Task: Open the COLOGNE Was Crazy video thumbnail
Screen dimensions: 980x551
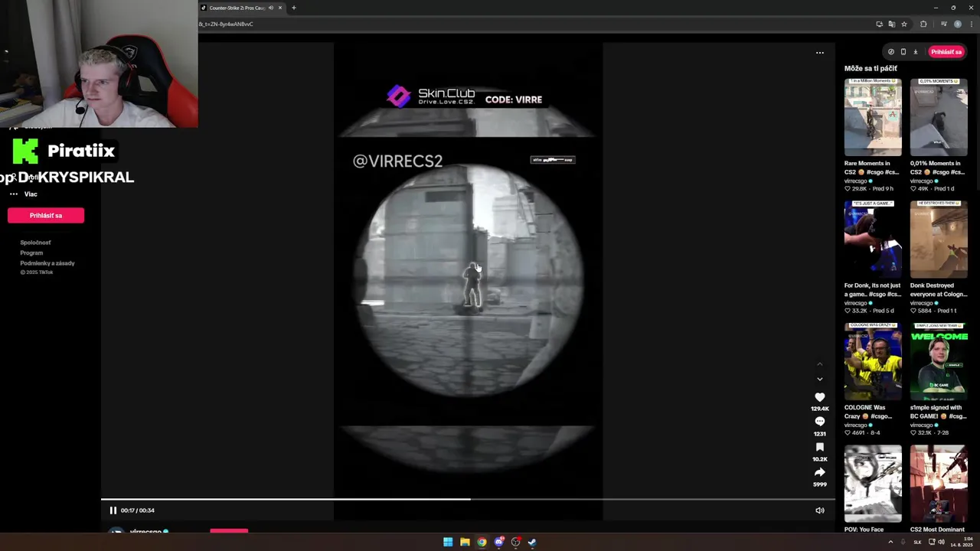Action: (x=873, y=362)
